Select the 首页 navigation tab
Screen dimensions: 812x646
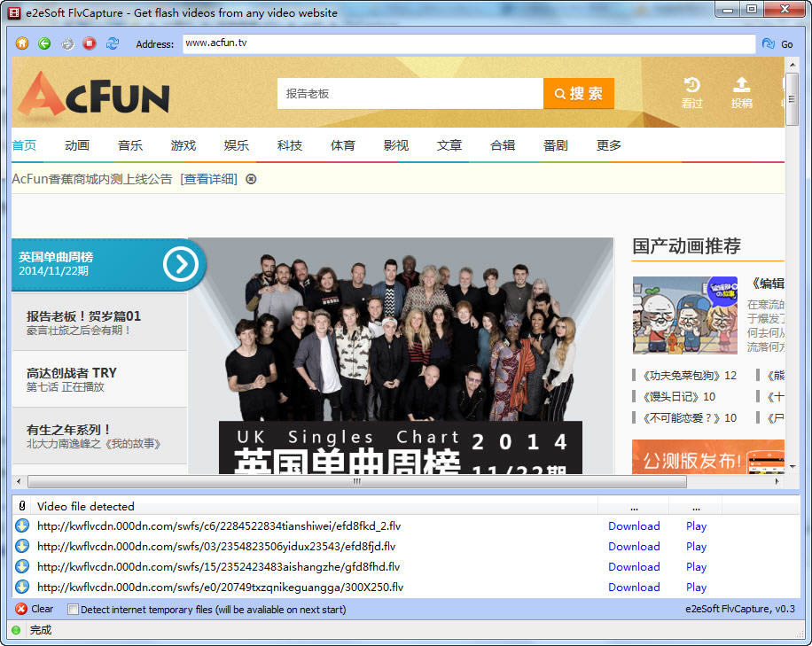point(24,145)
